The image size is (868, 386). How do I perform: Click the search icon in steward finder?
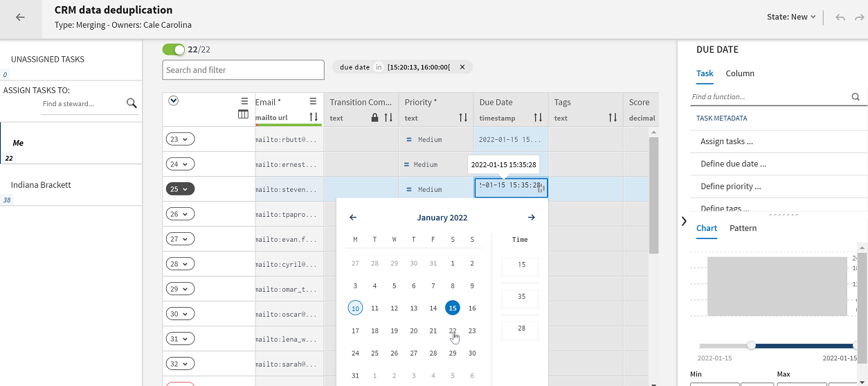pyautogui.click(x=132, y=103)
